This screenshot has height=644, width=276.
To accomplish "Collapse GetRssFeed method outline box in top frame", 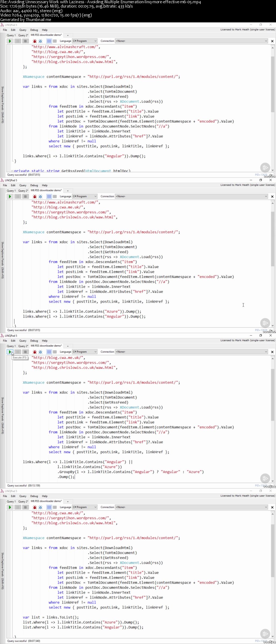I will point(12,171).
